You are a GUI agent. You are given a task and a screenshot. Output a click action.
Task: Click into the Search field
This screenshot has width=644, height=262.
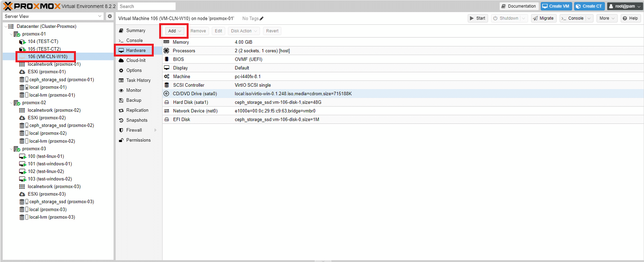tap(146, 6)
